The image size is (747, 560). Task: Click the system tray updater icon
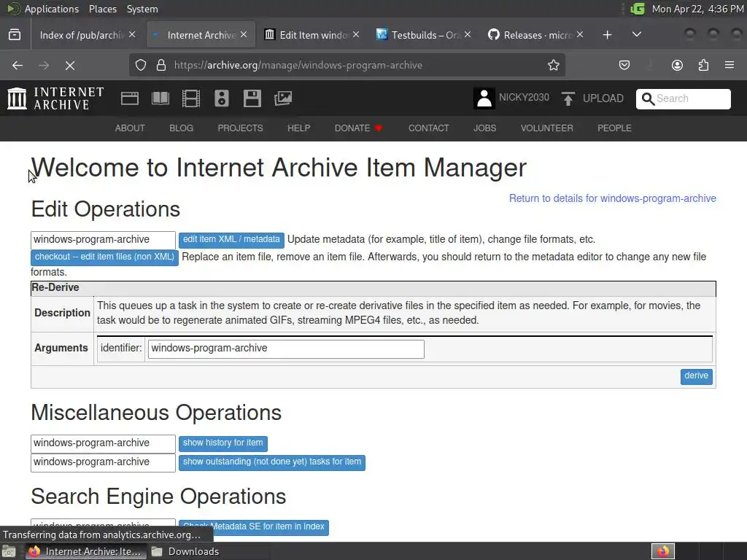click(638, 9)
